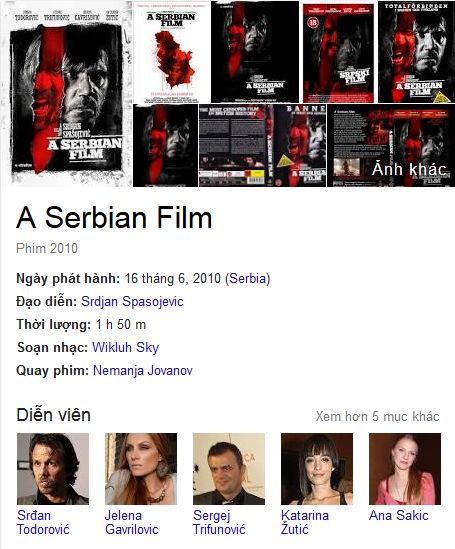Screen dimensions: 455x549
Task: Open the Srđan Todorović name link
Action: (43, 522)
